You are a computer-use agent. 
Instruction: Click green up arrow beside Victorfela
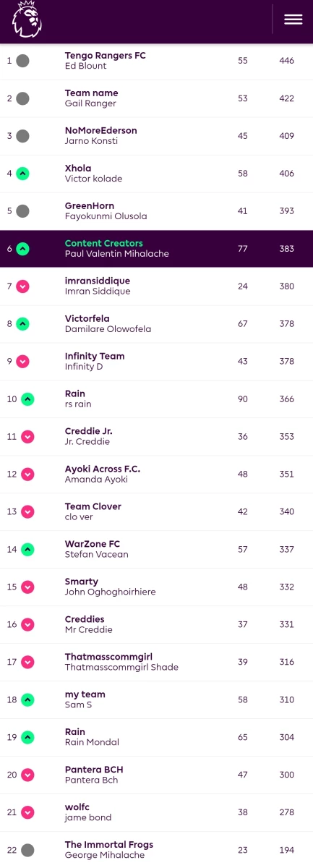pyautogui.click(x=22, y=324)
